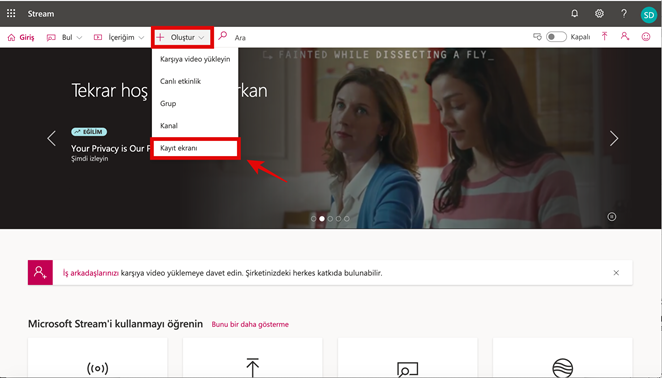662x378 pixels.
Task: Select the first carousel dot
Action: point(313,219)
